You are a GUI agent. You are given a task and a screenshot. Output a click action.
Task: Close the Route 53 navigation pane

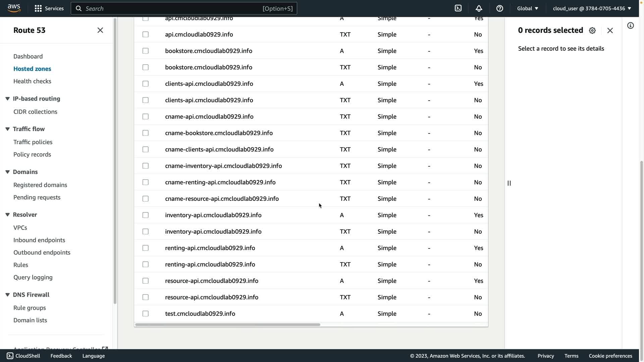pyautogui.click(x=100, y=30)
